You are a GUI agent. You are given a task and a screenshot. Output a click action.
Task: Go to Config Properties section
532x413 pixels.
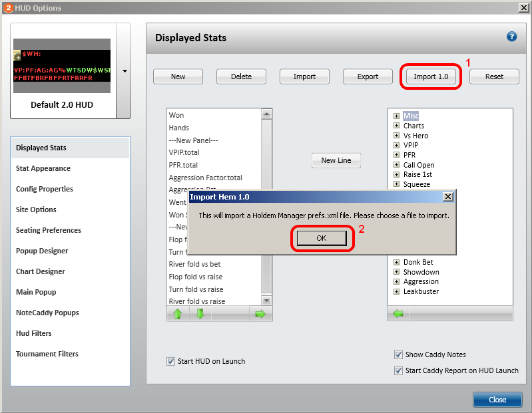coord(70,189)
